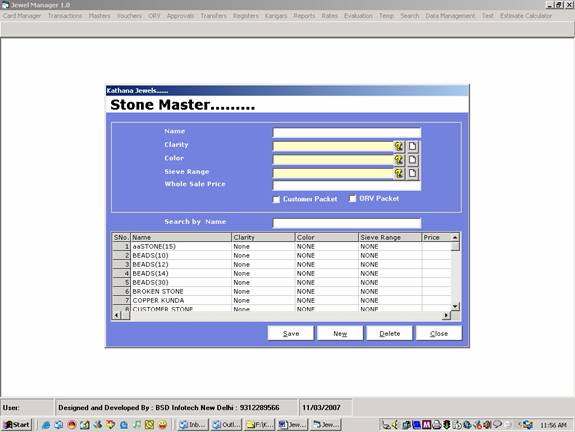Image resolution: width=575 pixels, height=432 pixels.
Task: Select the BEADS(10) row
Action: pyautogui.click(x=282, y=255)
